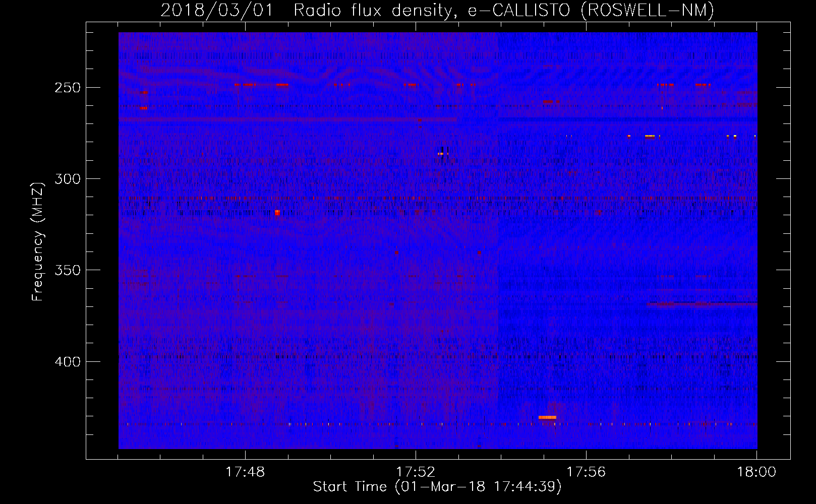
Task: Click the 400 frequency tick label
Action: point(68,362)
